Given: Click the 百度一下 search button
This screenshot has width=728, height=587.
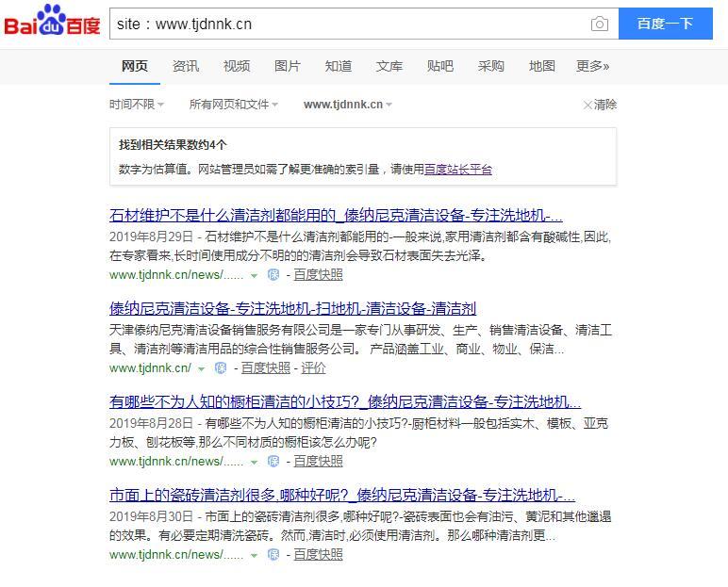Looking at the screenshot, I should (666, 24).
